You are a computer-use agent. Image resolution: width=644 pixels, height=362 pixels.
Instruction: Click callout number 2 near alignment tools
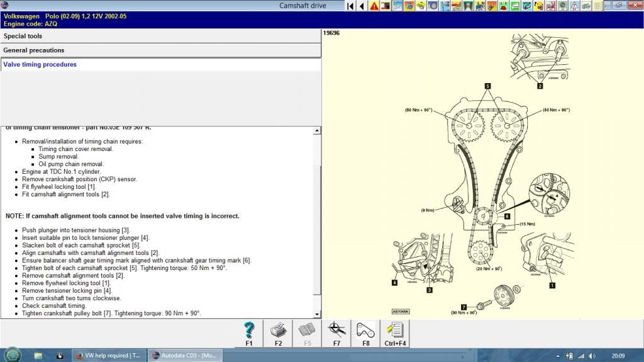[540, 86]
